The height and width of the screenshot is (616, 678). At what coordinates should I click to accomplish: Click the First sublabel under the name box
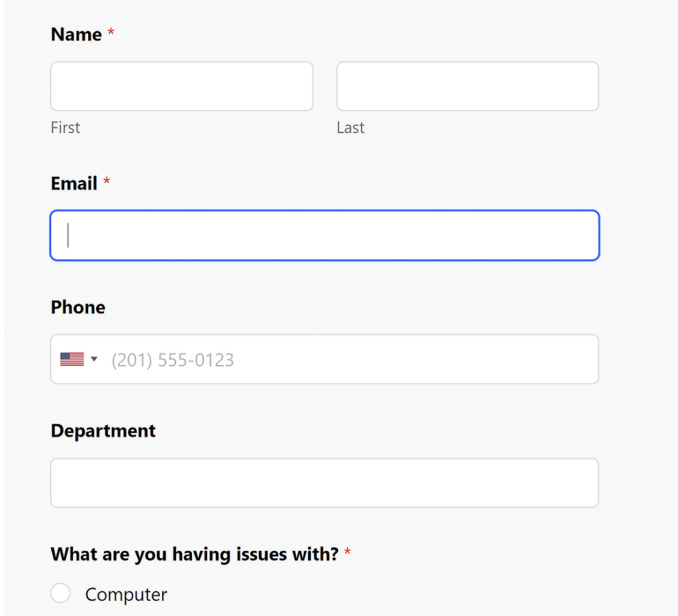[x=65, y=127]
